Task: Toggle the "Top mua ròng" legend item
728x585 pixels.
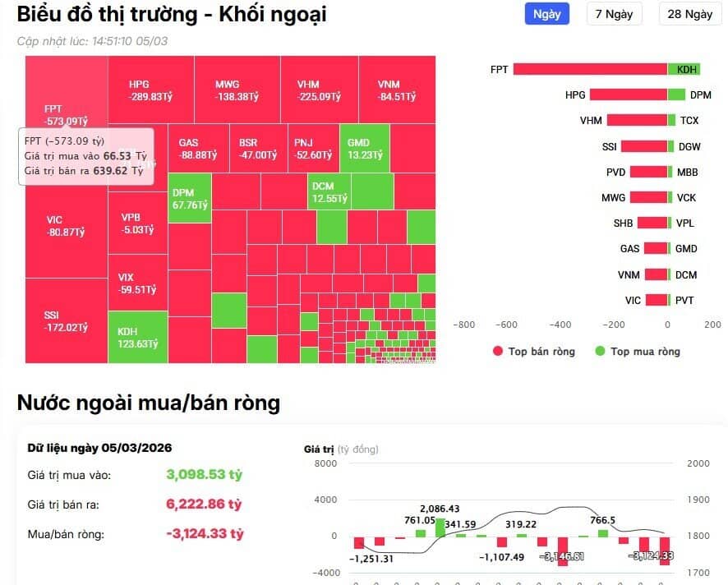Action: click(641, 352)
